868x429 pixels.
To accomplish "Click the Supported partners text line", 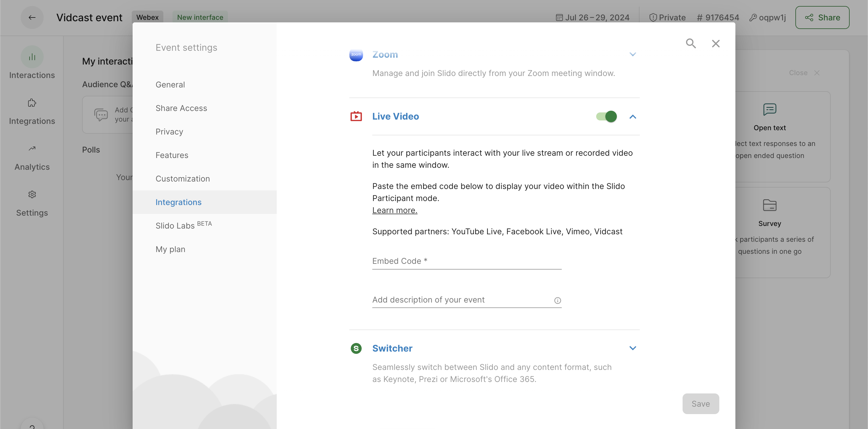I will (497, 231).
